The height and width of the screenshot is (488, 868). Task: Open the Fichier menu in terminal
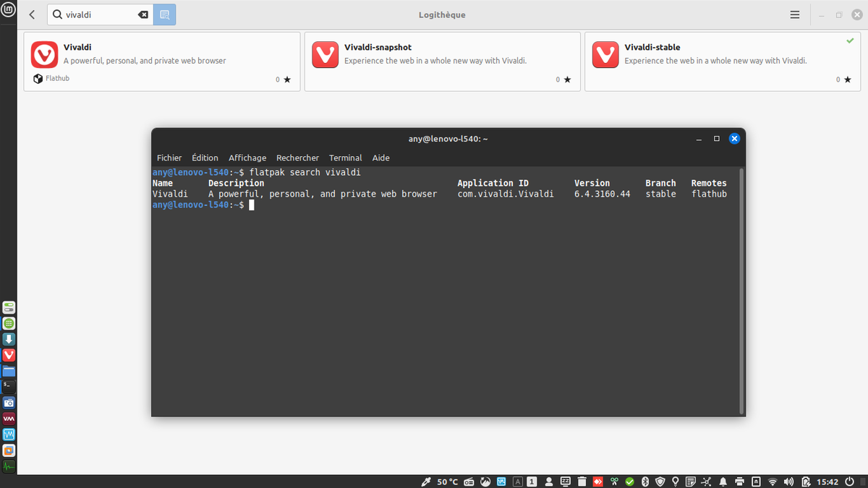tap(169, 158)
